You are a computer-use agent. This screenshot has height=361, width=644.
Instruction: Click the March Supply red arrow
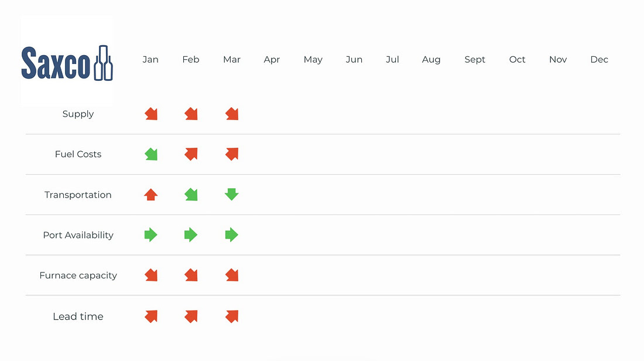pos(232,114)
